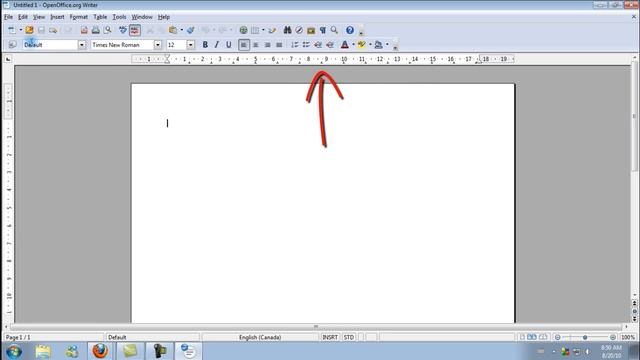
Task: Toggle Show Draw Functions icon
Action: 272,30
